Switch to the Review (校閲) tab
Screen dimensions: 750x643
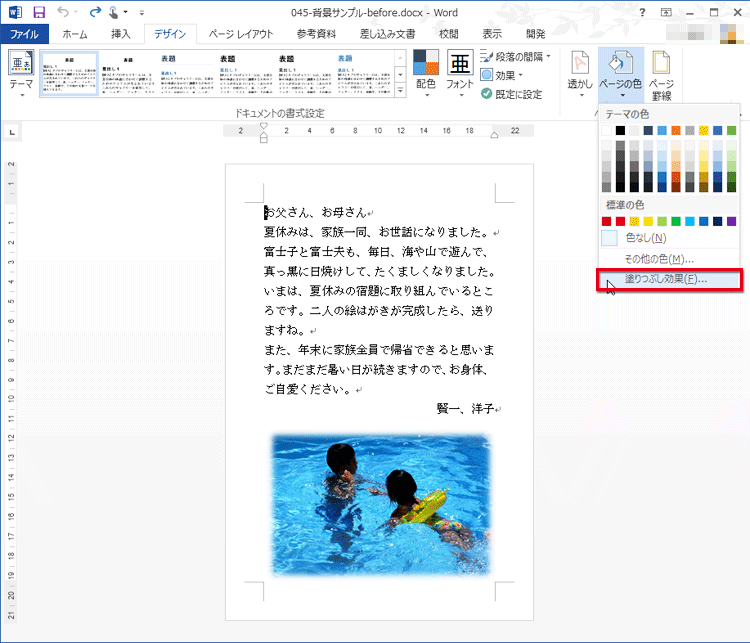click(449, 34)
